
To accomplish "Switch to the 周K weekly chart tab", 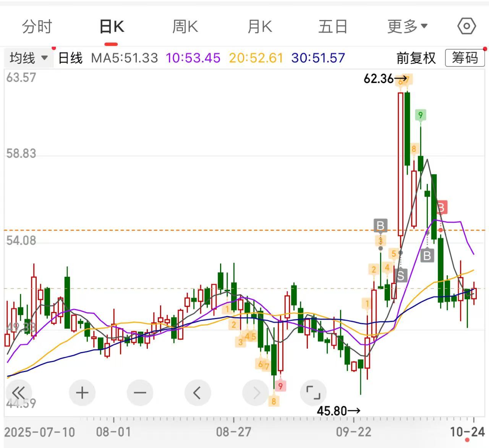I will coord(185,26).
